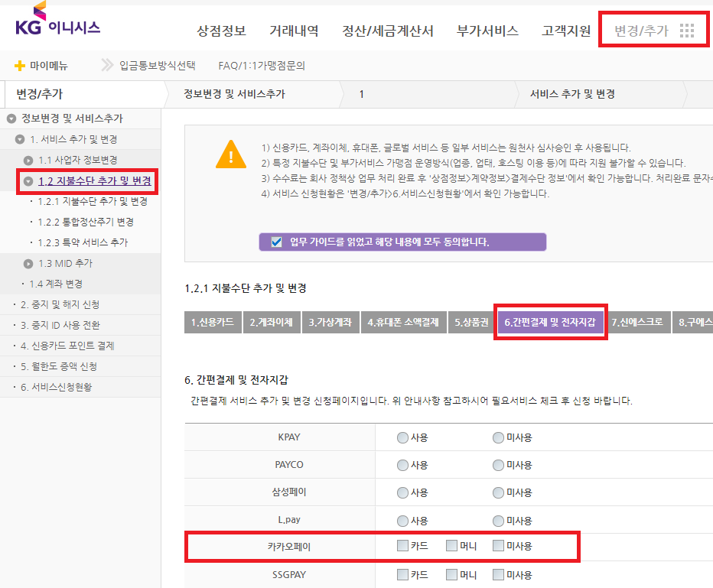Select 1.2.1 지불수단 추가 및 변경 sidebar item

[x=93, y=201]
